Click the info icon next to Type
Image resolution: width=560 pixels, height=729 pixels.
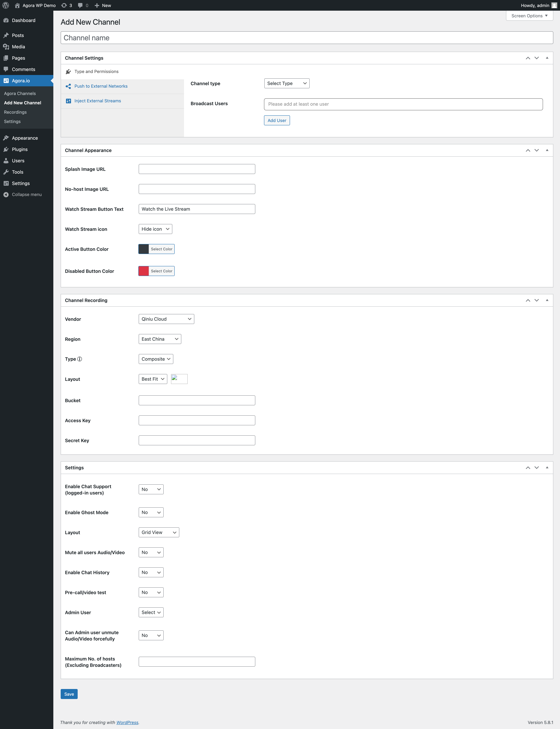(x=80, y=359)
